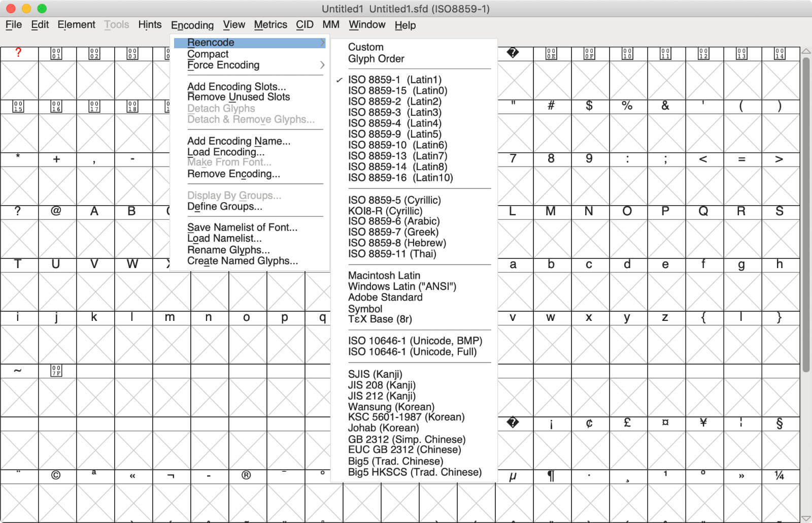The height and width of the screenshot is (523, 812).
Task: Click Remove Unused Slots
Action: point(239,97)
